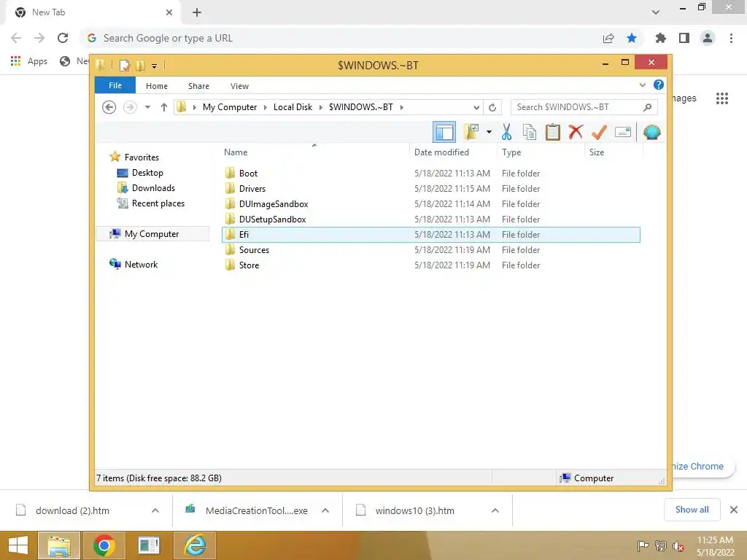The width and height of the screenshot is (747, 560).
Task: Click the Copy icon in Explorer toolbar
Action: click(x=530, y=132)
